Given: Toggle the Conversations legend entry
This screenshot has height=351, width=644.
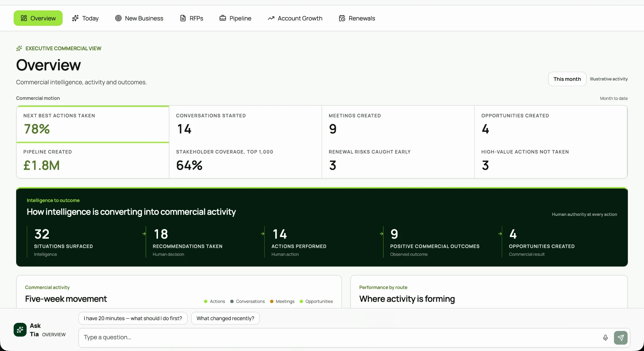Looking at the screenshot, I should (248, 301).
